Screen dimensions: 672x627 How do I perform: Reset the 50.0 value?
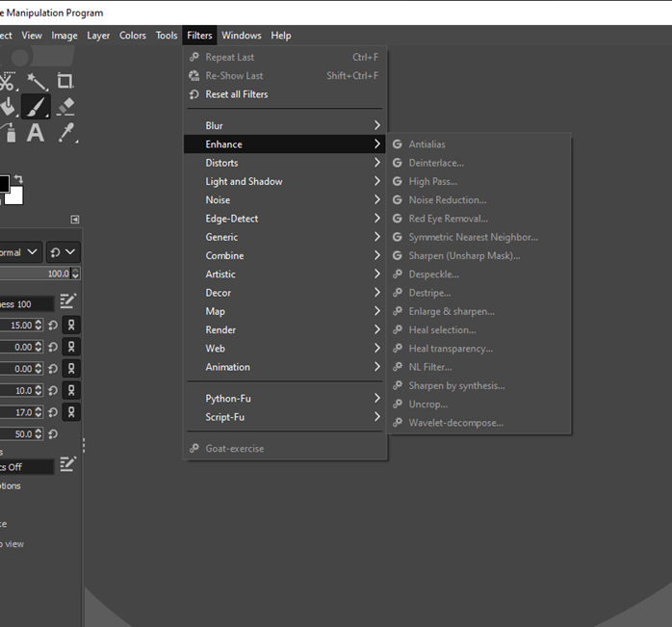pos(53,434)
